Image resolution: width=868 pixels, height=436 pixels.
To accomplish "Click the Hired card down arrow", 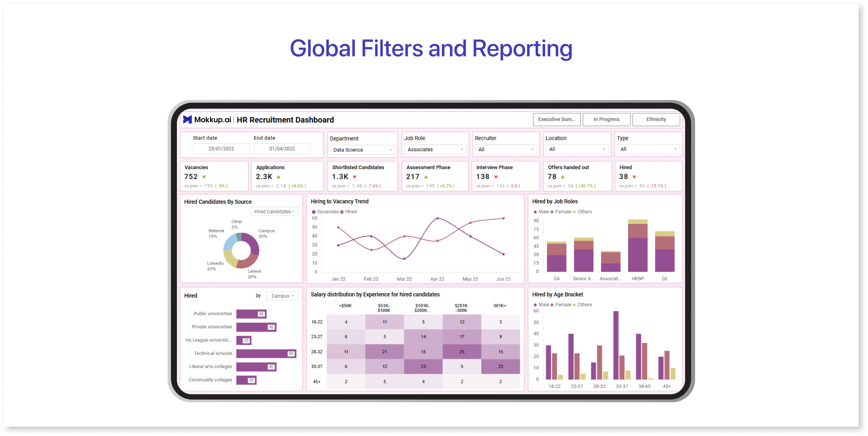I will (x=634, y=177).
